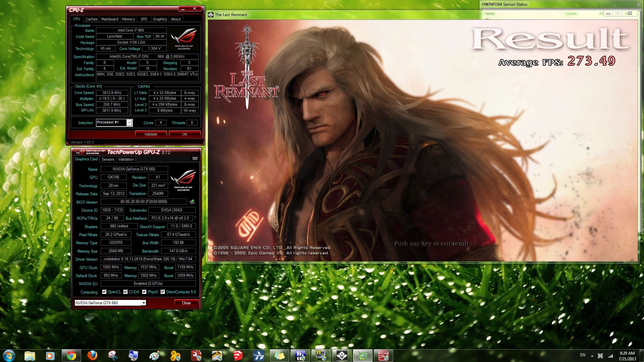Switch to HWiNFO64 on the taskbar
This screenshot has height=362, width=644.
click(x=300, y=356)
